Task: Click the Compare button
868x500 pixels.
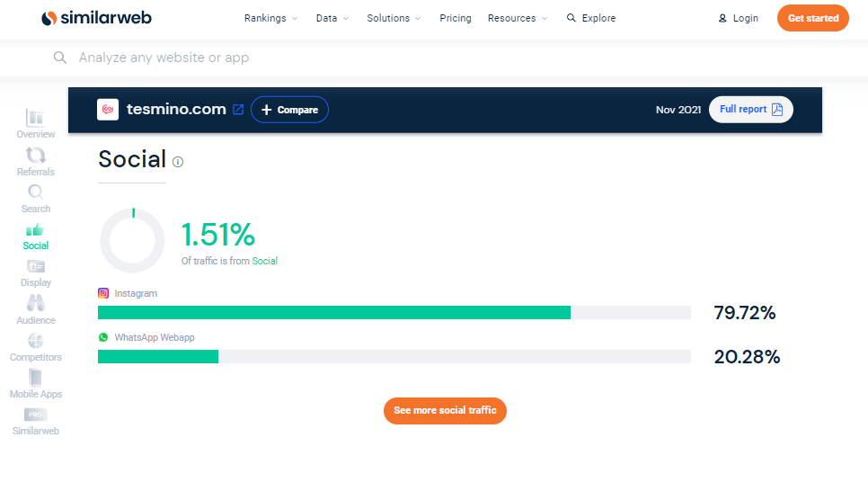Action: coord(289,110)
